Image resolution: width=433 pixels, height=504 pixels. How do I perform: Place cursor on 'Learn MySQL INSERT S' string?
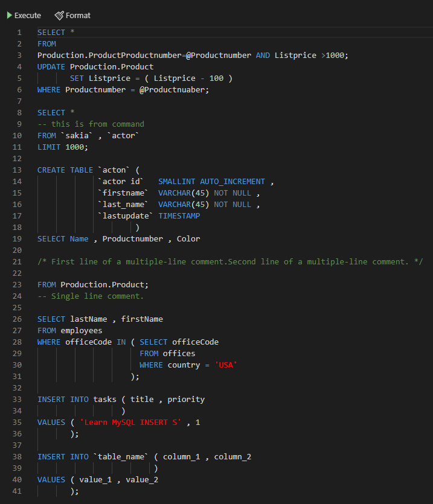[130, 423]
